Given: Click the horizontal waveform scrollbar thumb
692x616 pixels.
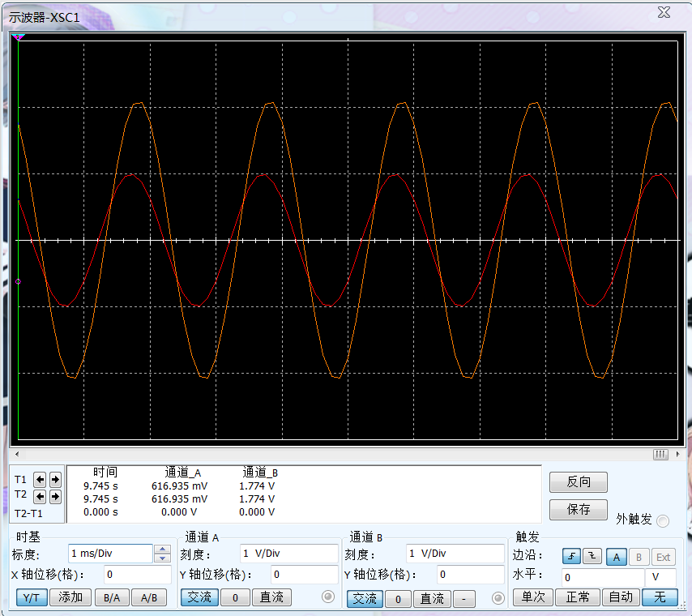Looking at the screenshot, I should [660, 455].
